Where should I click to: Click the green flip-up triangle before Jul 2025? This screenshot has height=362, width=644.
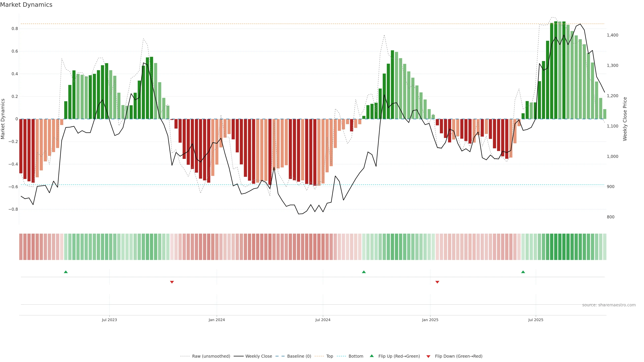[523, 272]
